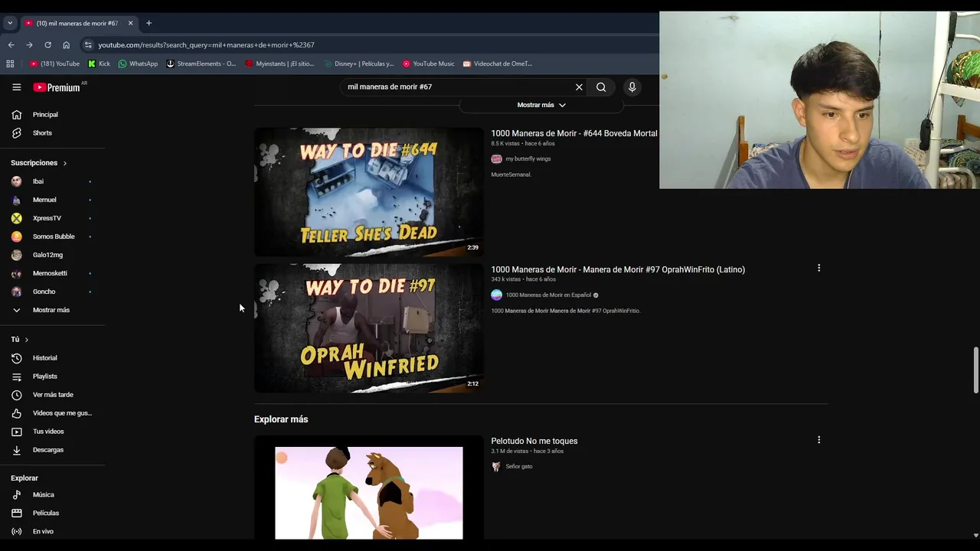Click the browser forward arrow

click(x=29, y=45)
